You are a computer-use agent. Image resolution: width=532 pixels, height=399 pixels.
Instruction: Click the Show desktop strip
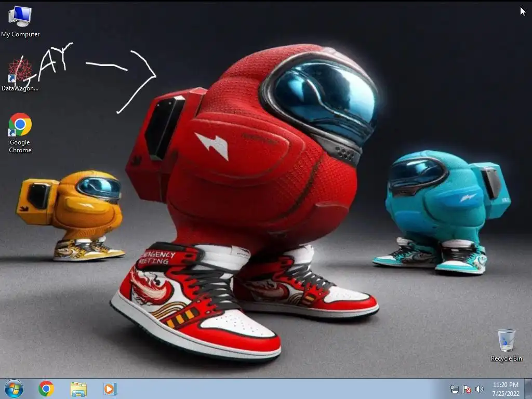(528, 389)
